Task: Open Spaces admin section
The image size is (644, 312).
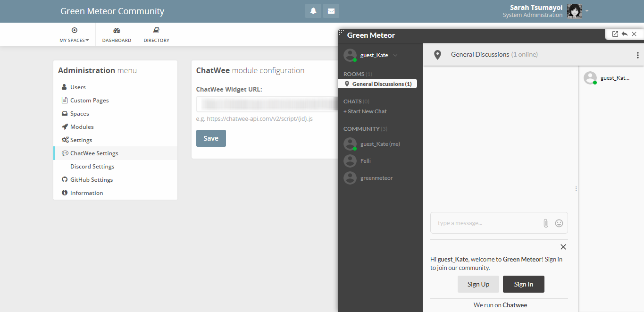Action: [115, 113]
